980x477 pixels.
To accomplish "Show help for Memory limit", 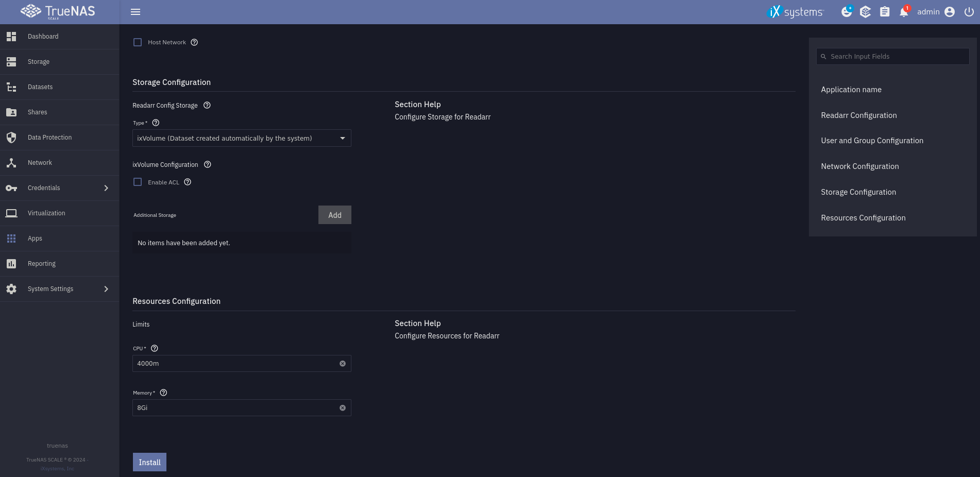I will point(163,393).
